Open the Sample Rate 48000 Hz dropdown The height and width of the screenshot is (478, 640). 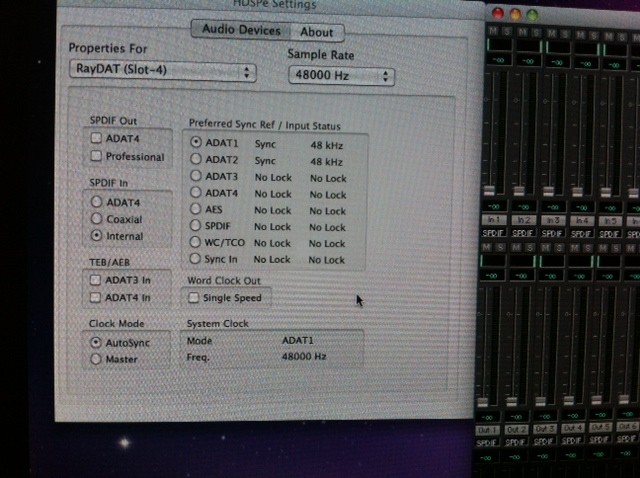341,76
